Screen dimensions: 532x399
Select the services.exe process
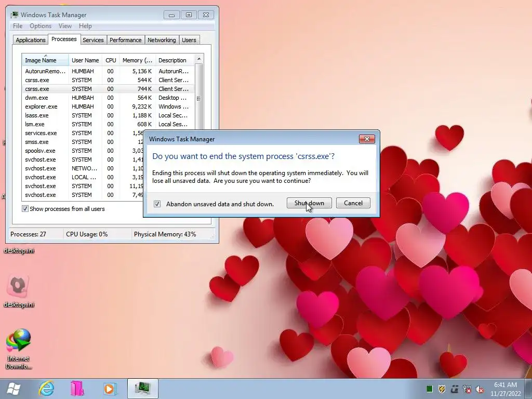(83, 133)
